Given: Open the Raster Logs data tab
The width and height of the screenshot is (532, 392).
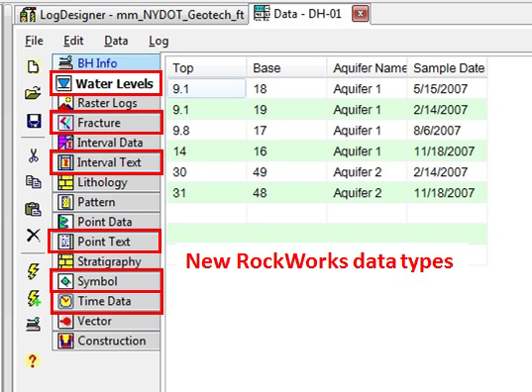Looking at the screenshot, I should coord(106,103).
